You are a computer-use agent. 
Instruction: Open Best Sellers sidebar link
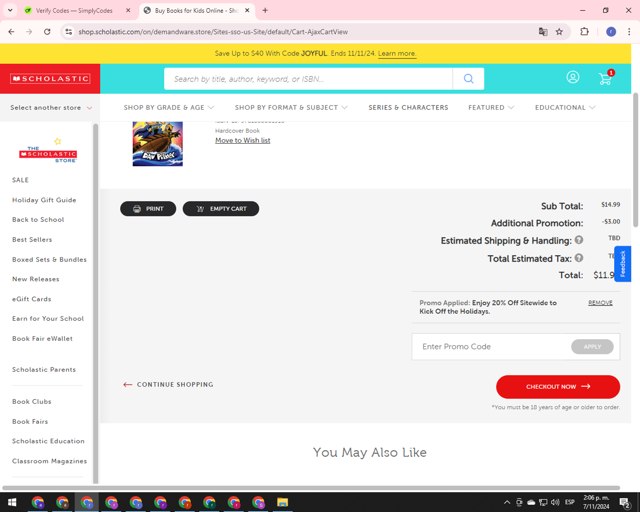point(32,240)
